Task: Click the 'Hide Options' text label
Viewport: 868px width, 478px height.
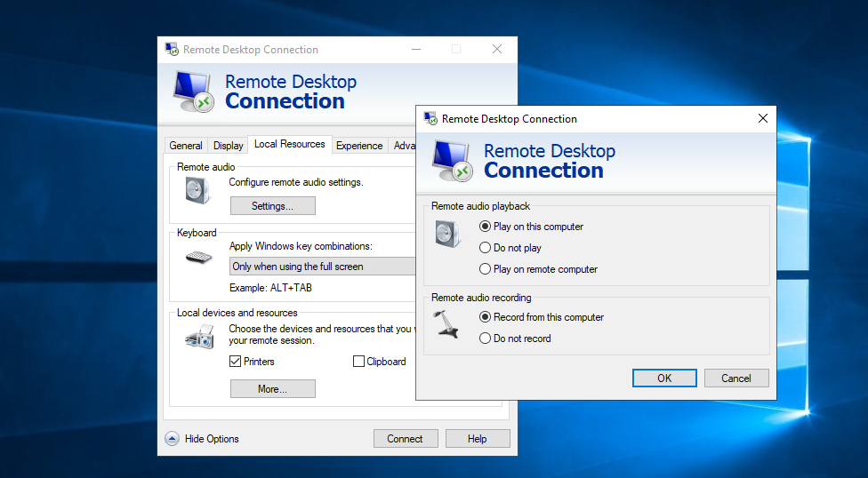Action: [x=212, y=439]
